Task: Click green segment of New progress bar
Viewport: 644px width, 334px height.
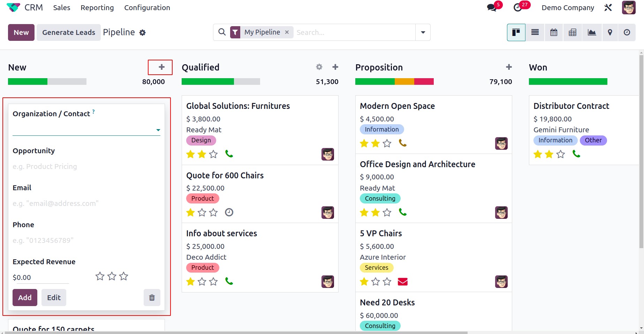Action: pyautogui.click(x=28, y=82)
